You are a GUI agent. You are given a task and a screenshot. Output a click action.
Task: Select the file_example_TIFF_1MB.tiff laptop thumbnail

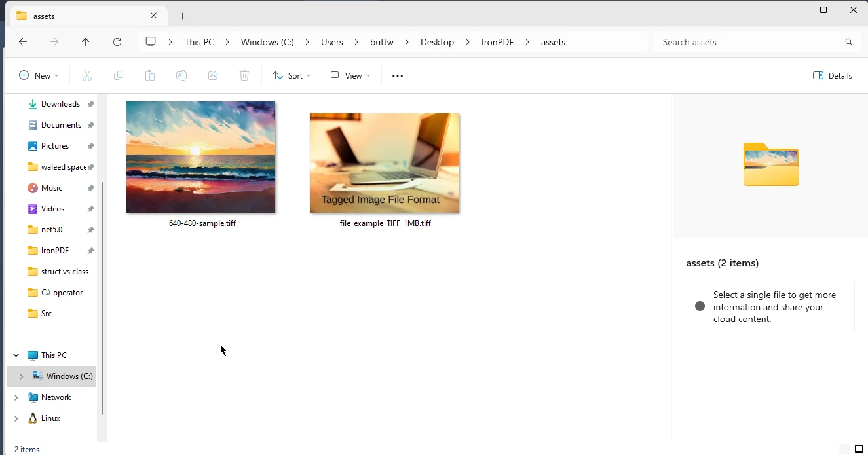[x=385, y=163]
